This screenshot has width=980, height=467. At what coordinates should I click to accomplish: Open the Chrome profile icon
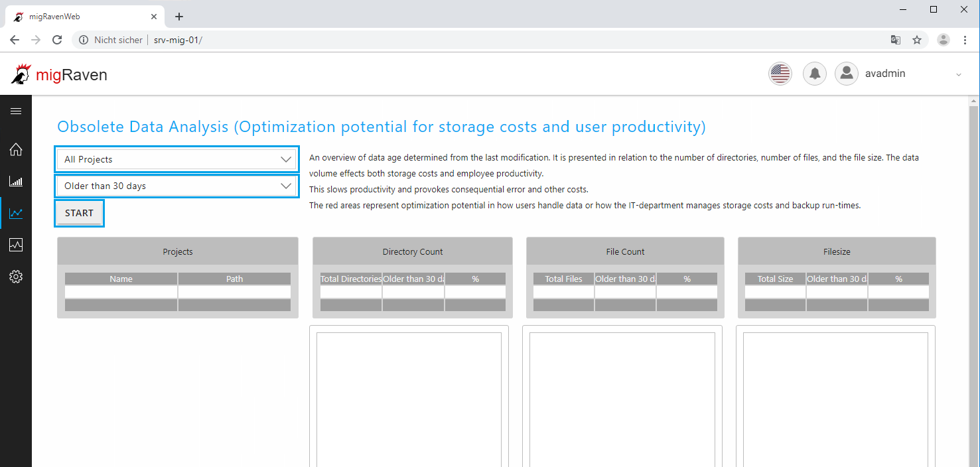[x=944, y=40]
